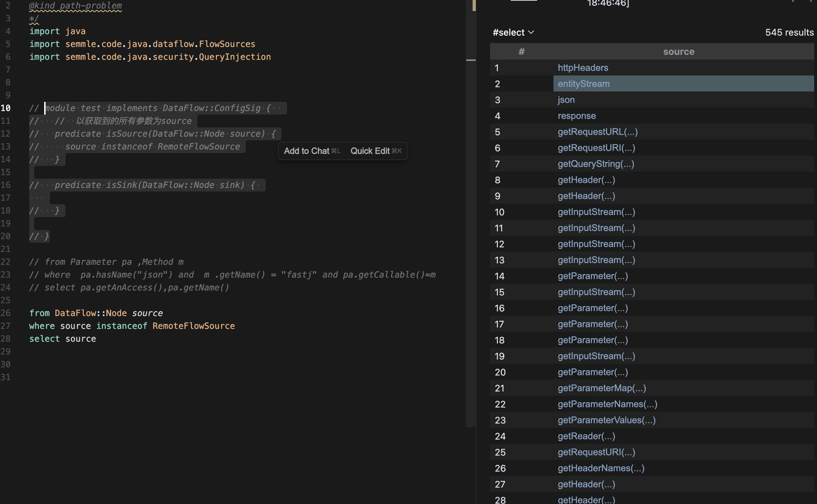The image size is (817, 504).
Task: Open the entityStream source link
Action: pyautogui.click(x=584, y=84)
